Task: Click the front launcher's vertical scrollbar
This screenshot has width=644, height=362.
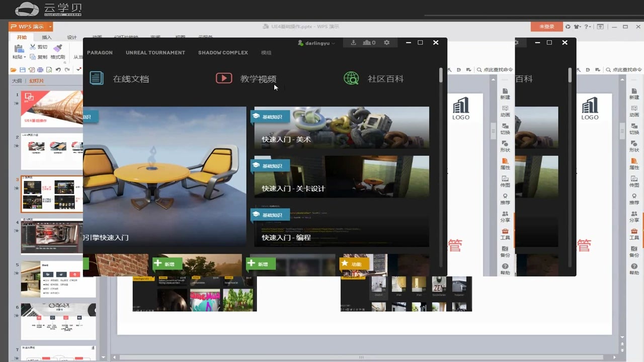Action: click(441, 75)
